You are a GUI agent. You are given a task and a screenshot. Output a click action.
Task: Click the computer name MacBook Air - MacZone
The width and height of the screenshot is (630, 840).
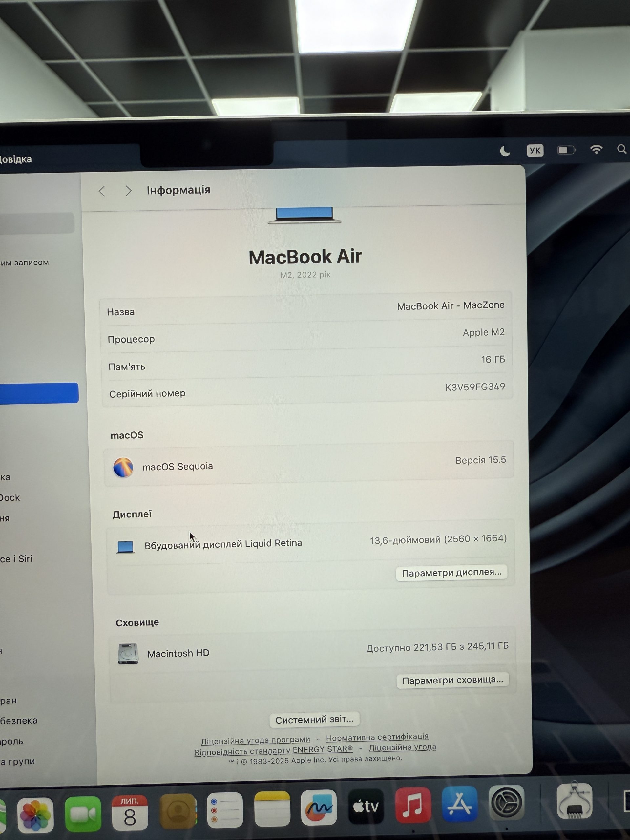[451, 306]
